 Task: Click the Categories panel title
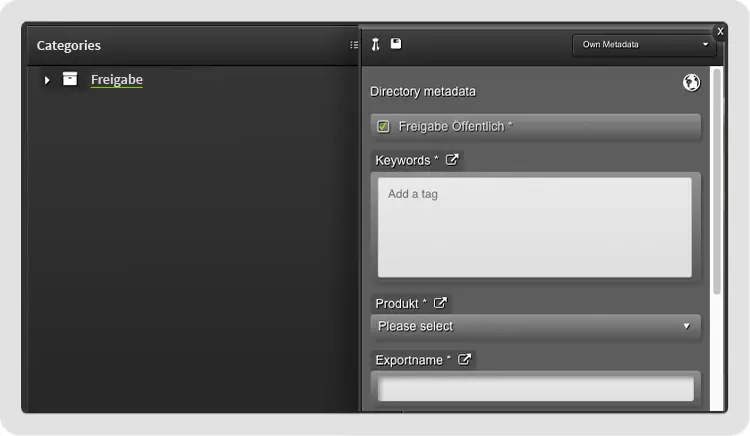click(x=68, y=45)
